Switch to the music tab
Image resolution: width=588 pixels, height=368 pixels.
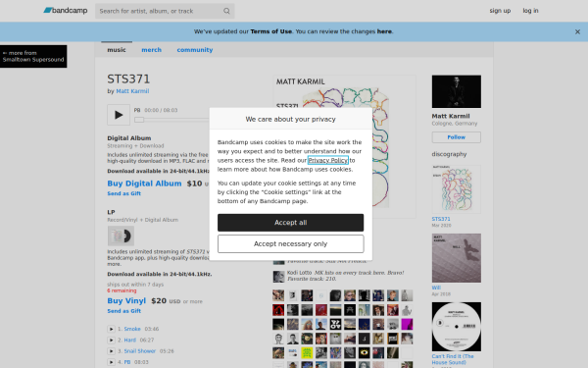click(x=117, y=50)
